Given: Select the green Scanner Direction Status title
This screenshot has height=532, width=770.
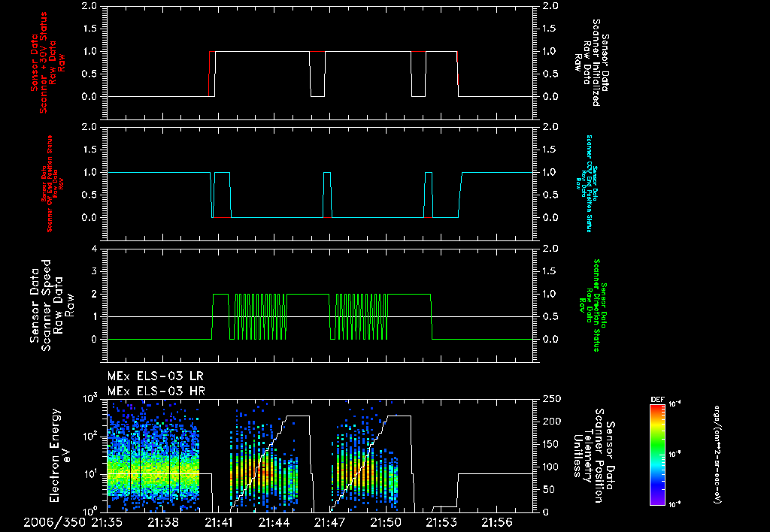Looking at the screenshot, I should 592,305.
